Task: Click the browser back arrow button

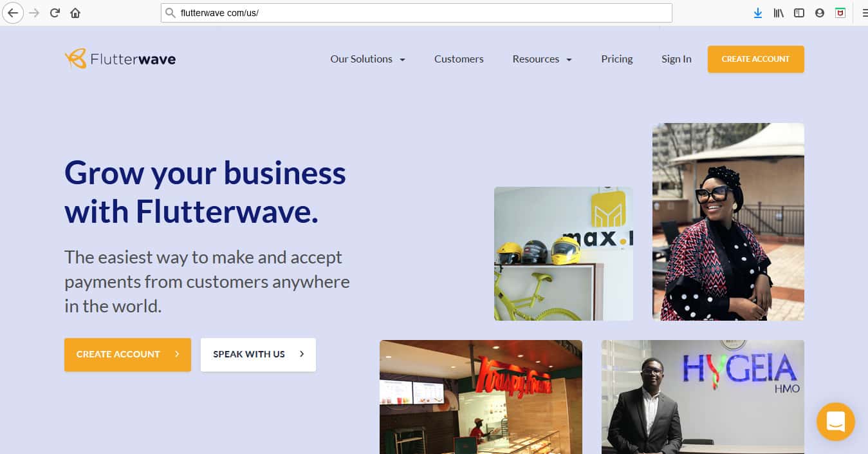Action: (12, 13)
